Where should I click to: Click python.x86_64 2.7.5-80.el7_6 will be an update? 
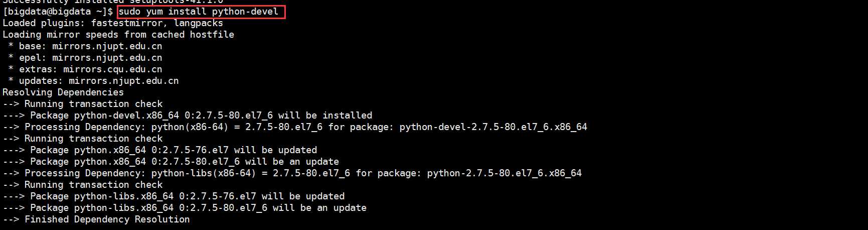[171, 162]
